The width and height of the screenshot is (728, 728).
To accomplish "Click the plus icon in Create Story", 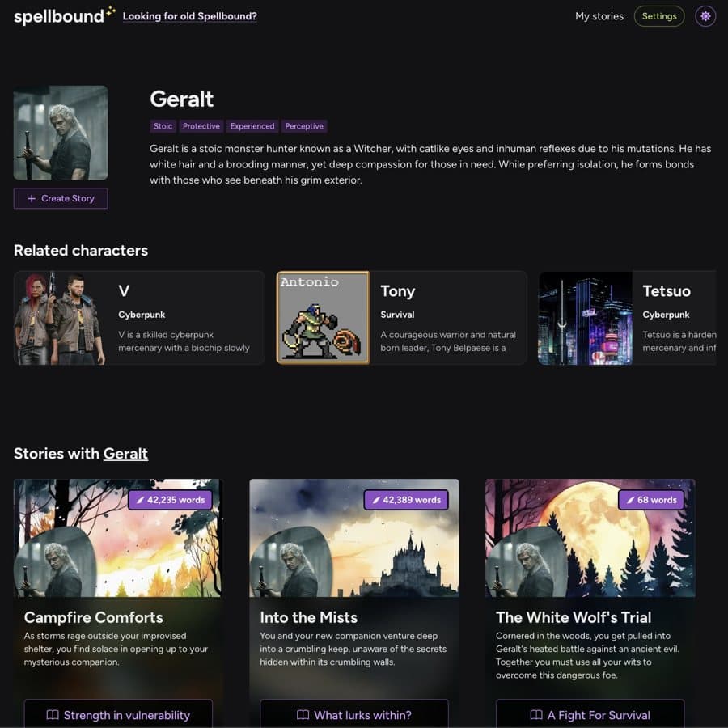I will click(32, 198).
